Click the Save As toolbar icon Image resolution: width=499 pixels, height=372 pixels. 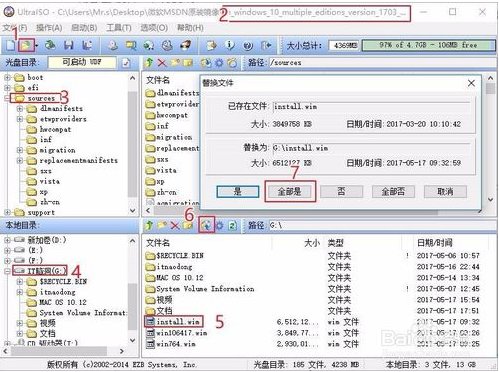(87, 45)
